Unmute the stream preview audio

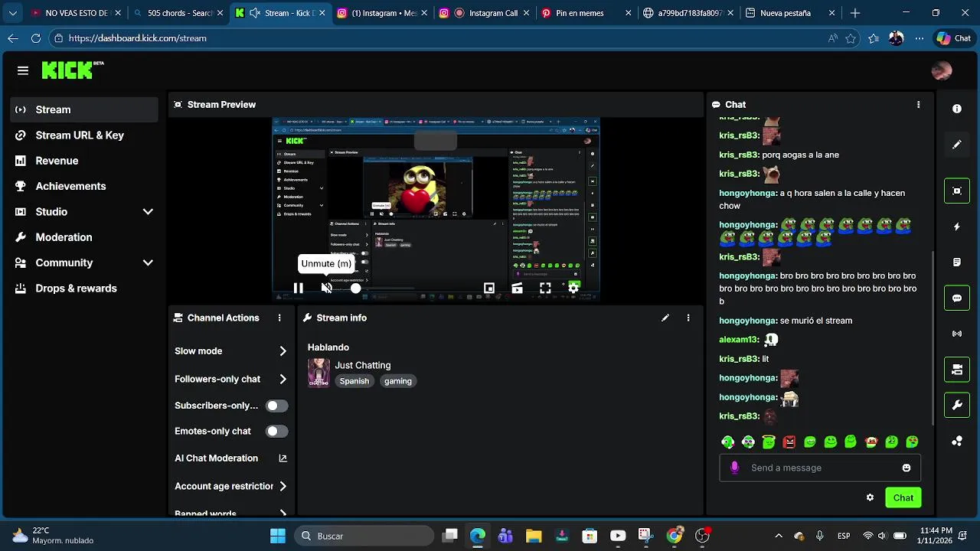327,289
